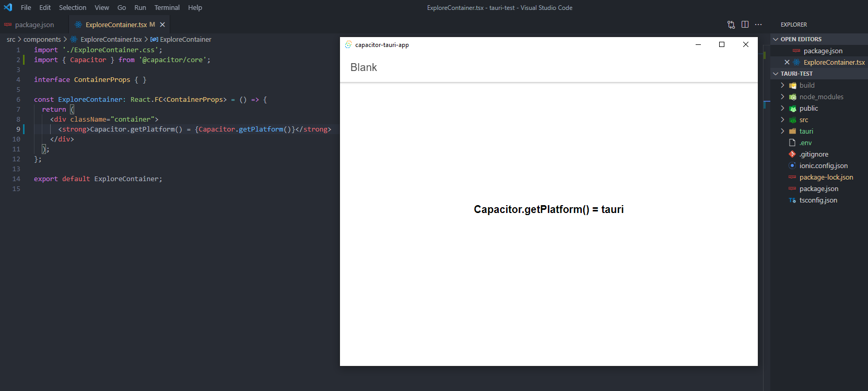Open the tsconfig.json file

pos(818,200)
